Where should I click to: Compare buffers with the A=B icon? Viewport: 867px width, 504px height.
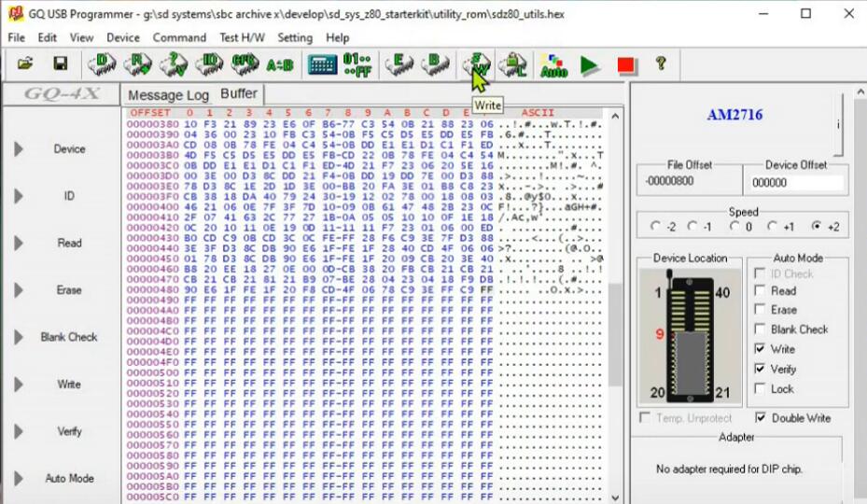point(280,65)
